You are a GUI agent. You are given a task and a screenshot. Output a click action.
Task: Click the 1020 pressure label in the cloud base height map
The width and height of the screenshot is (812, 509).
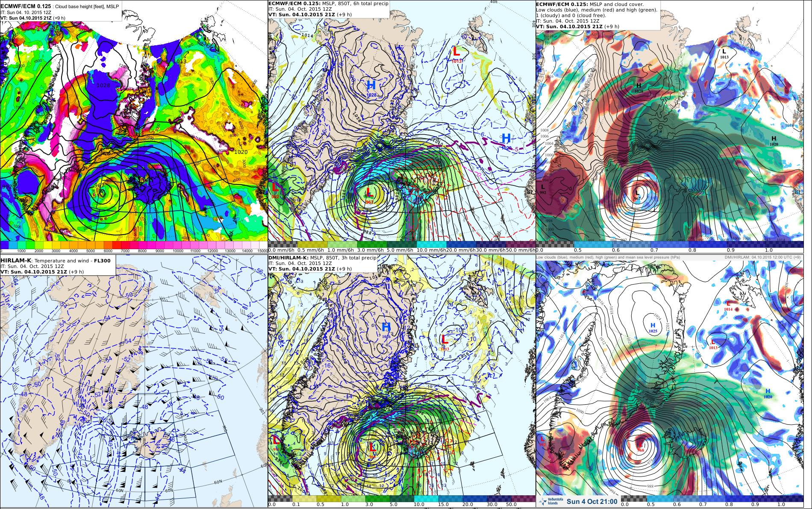[241, 152]
